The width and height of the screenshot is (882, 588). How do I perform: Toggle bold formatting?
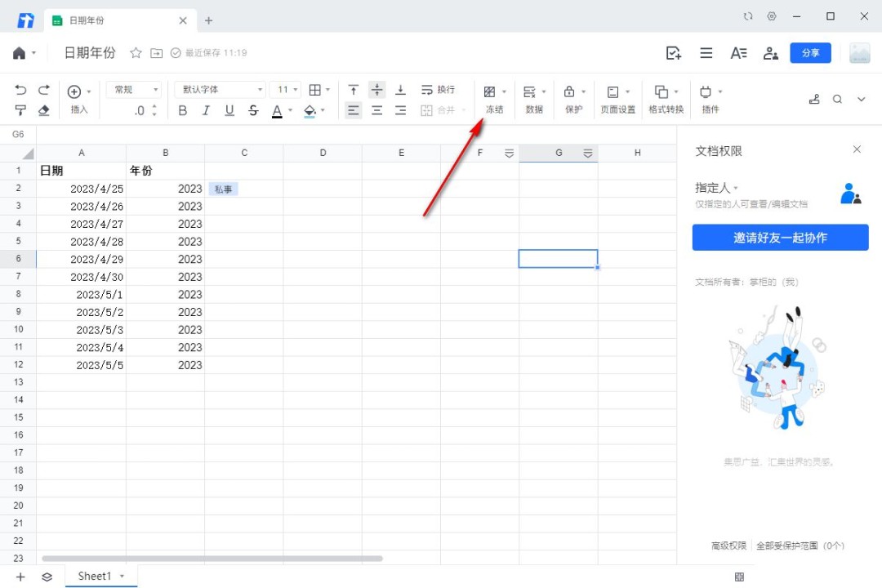pos(183,110)
